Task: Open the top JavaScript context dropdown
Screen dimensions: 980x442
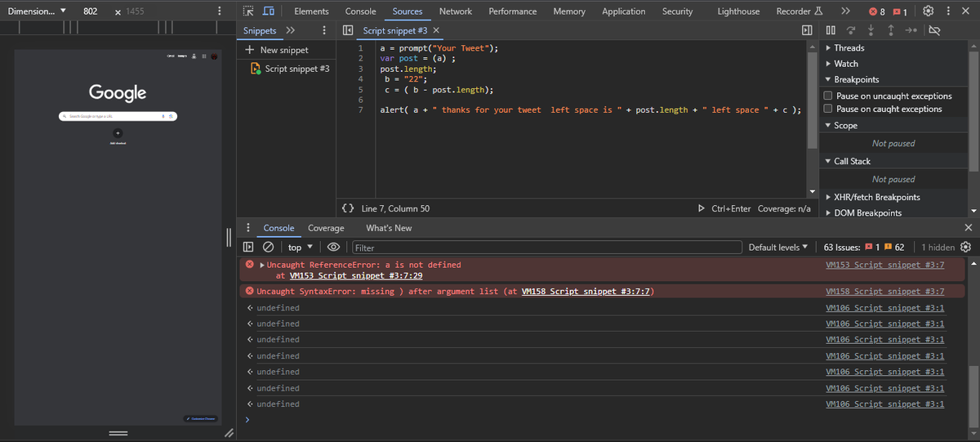Action: point(301,247)
